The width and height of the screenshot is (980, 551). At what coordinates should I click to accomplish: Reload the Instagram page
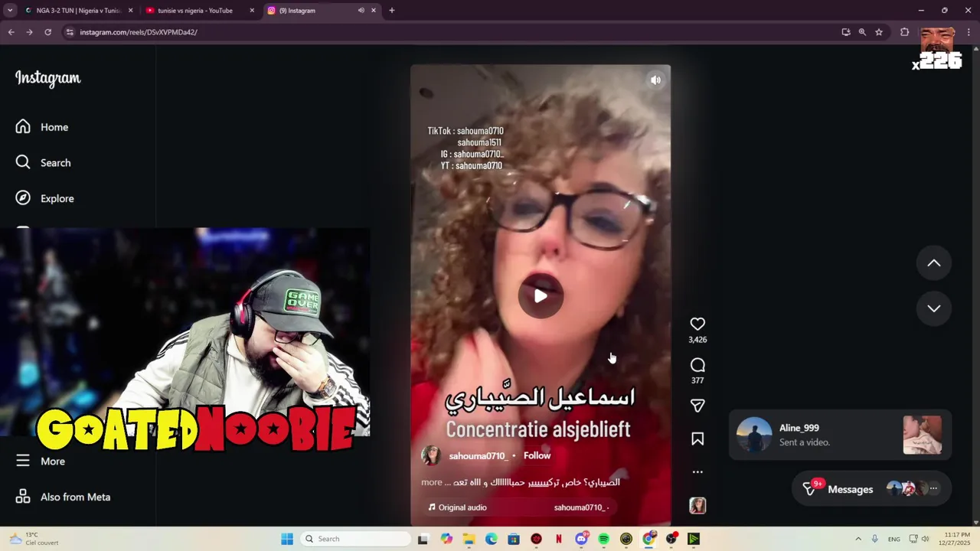[47, 32]
